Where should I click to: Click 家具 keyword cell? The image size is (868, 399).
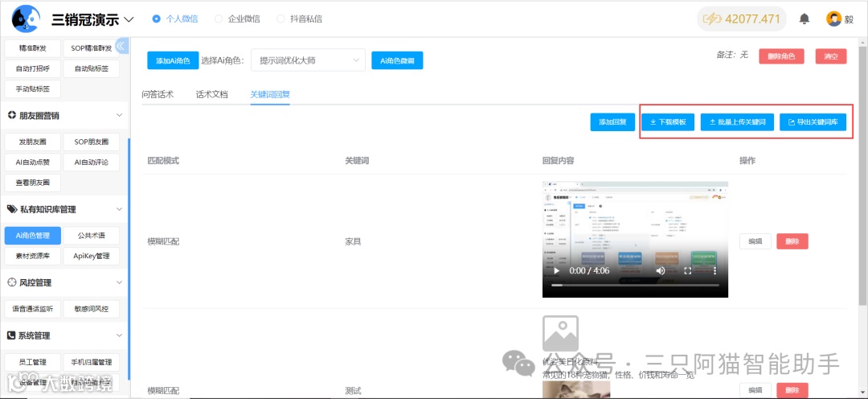pos(353,241)
